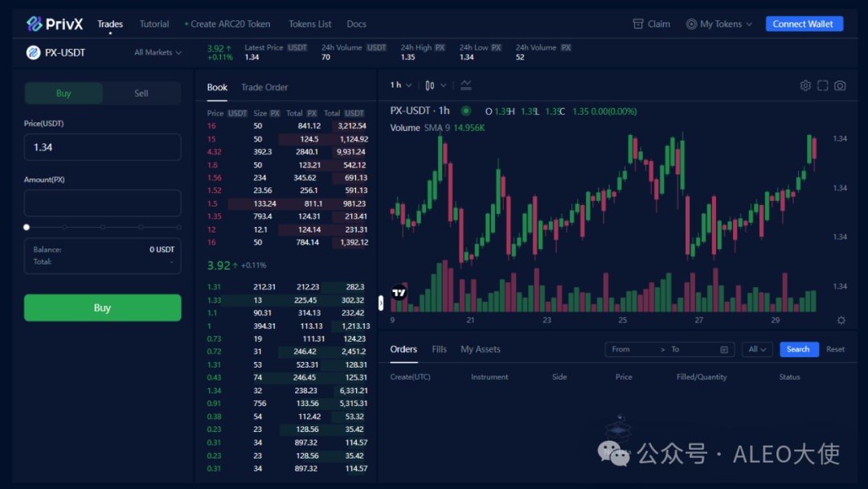Open the Tutorial menu item
The height and width of the screenshot is (489, 868).
(x=154, y=24)
